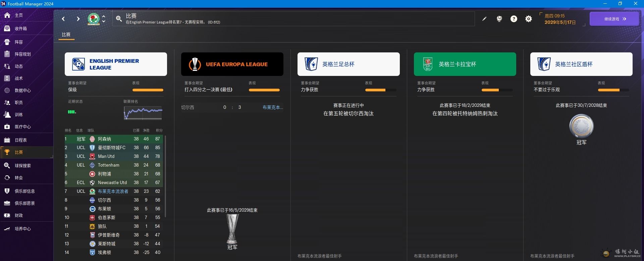Go forward with the right arrow

(x=78, y=19)
